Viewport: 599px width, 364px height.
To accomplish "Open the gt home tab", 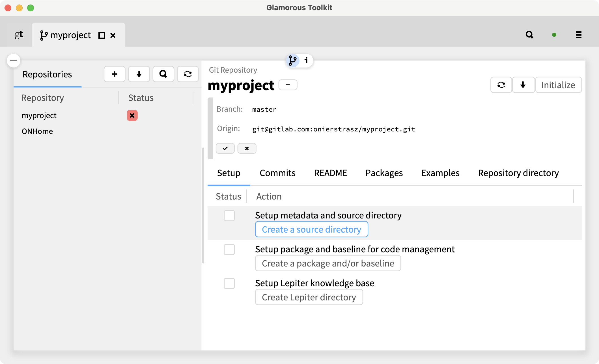I will tap(19, 35).
